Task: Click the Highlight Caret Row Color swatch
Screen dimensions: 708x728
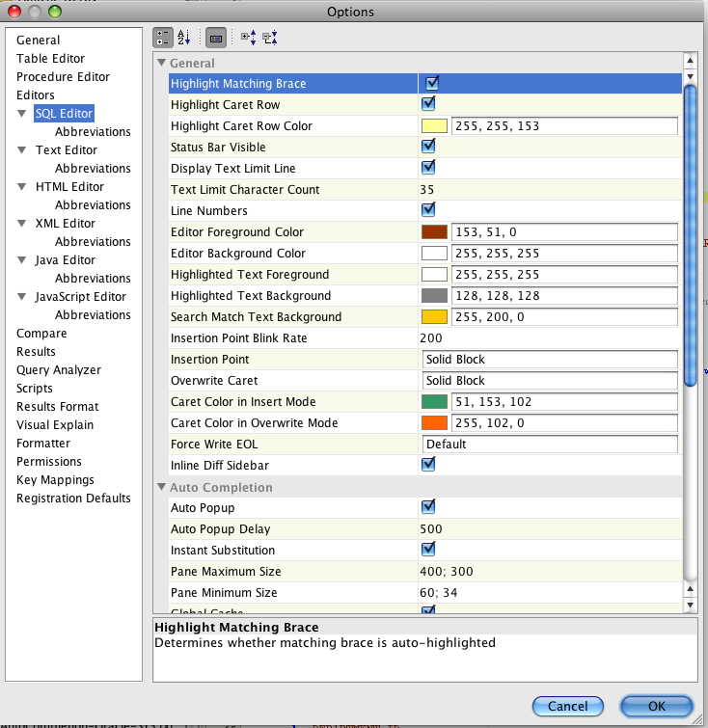Action: (x=434, y=125)
